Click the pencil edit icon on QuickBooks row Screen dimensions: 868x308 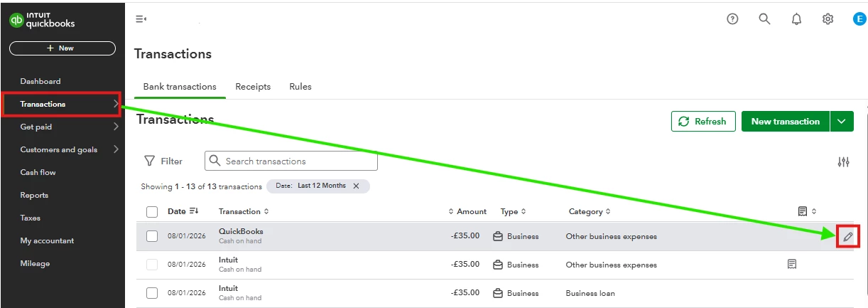click(847, 236)
